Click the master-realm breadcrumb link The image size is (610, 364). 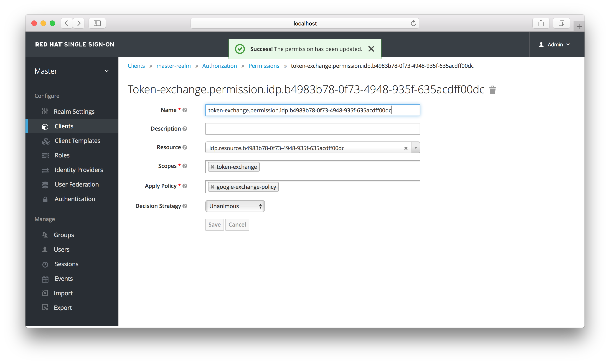click(173, 66)
